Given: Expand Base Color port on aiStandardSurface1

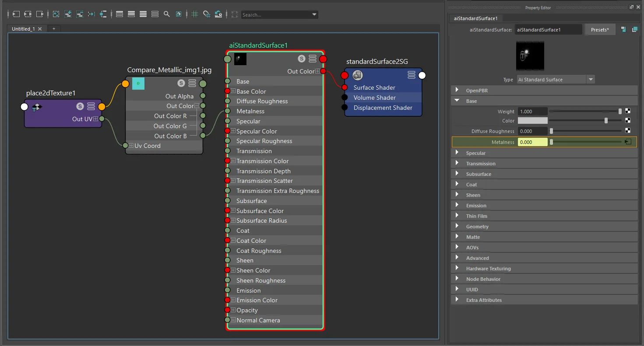Looking at the screenshot, I should [x=233, y=91].
